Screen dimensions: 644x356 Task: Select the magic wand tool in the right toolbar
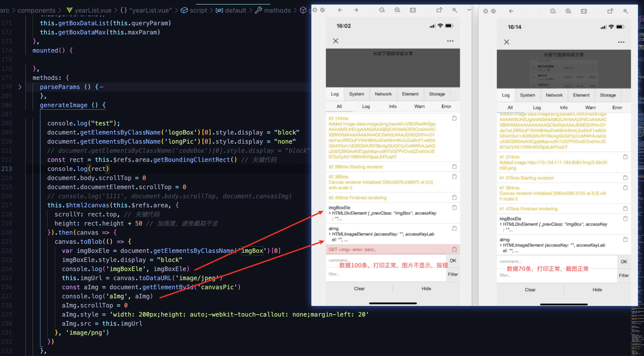click(x=626, y=11)
